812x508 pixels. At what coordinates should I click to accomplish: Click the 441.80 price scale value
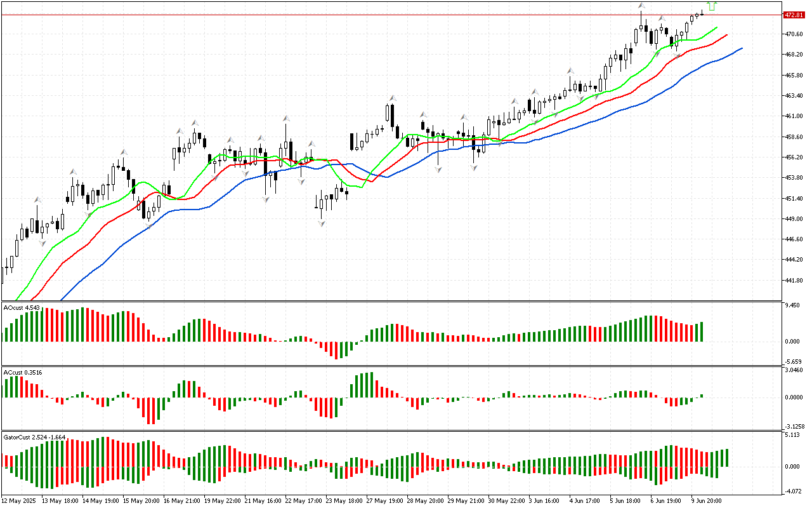(794, 281)
